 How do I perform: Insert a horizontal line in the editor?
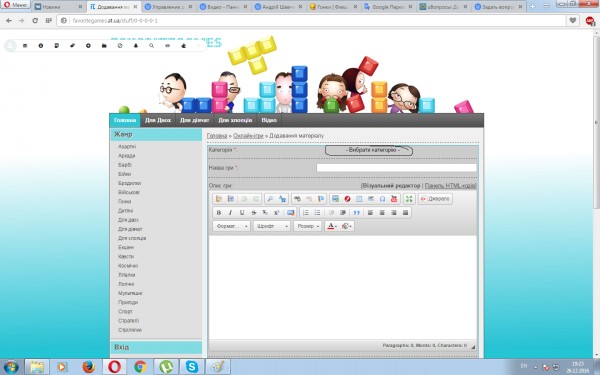pyautogui.click(x=370, y=199)
